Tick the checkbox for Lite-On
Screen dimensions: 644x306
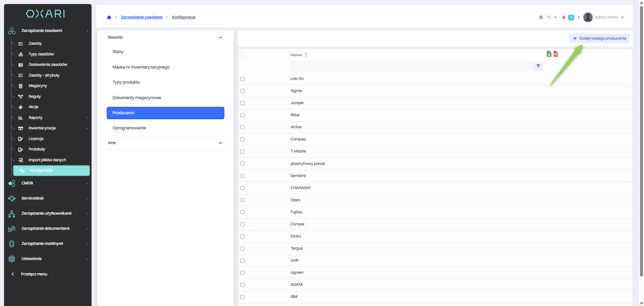tap(243, 79)
